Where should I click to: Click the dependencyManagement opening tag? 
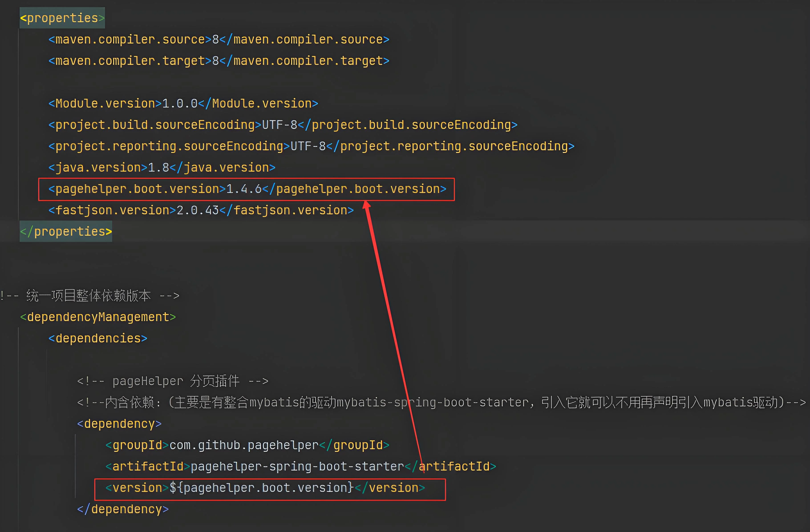[98, 317]
